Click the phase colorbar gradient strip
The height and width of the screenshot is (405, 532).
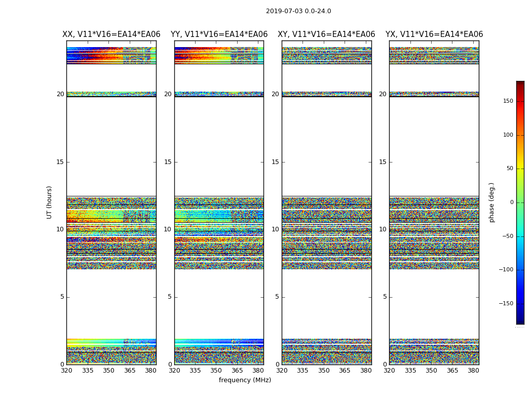point(520,202)
